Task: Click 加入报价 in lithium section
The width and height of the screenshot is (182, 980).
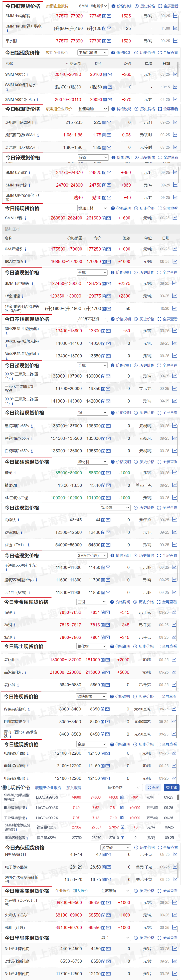Action: pos(74,788)
